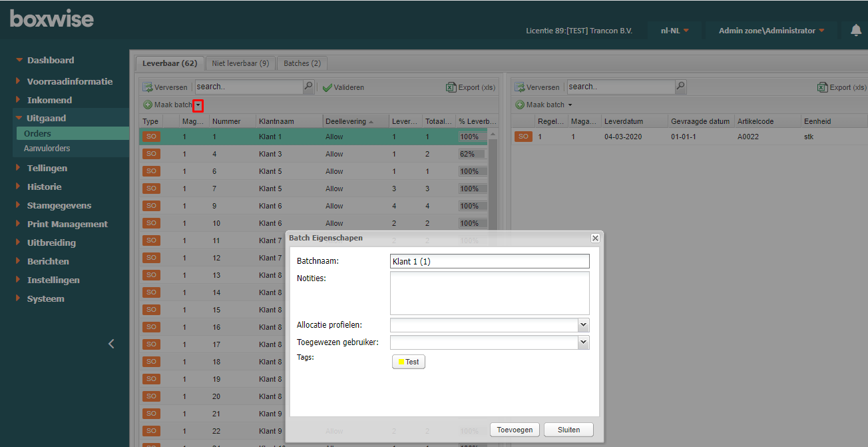Click the Sluiten button
This screenshot has height=447, width=868.
point(568,429)
